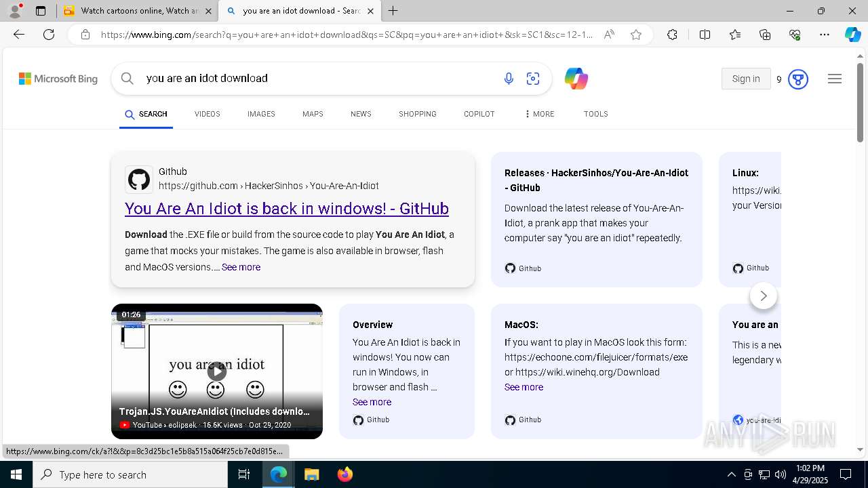Open the network tray icon
Screen dimensions: 868x488
coord(764,474)
